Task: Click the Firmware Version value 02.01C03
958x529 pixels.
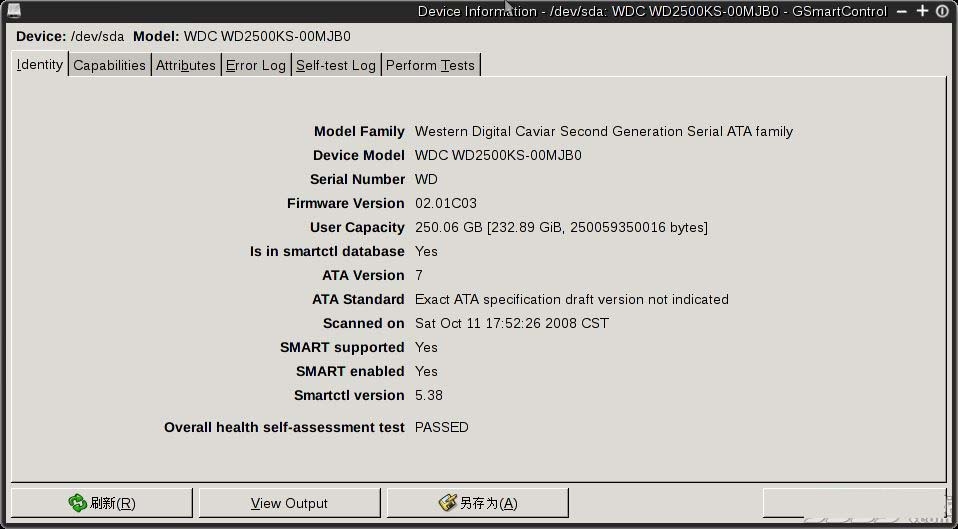Action: click(446, 203)
